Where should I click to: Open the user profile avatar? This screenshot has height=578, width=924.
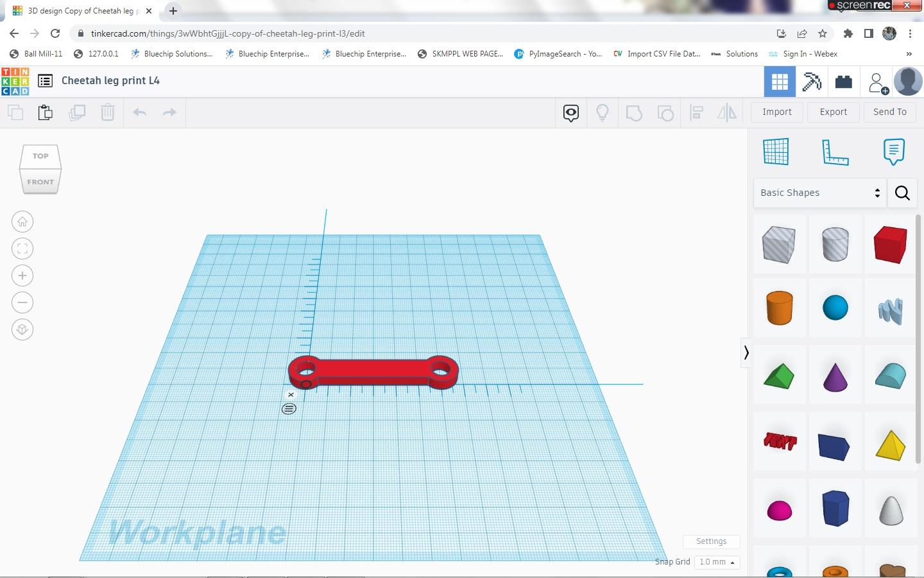click(x=908, y=82)
